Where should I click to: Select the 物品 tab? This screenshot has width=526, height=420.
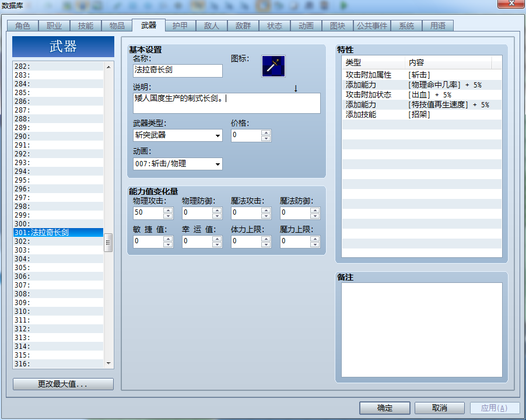click(117, 26)
